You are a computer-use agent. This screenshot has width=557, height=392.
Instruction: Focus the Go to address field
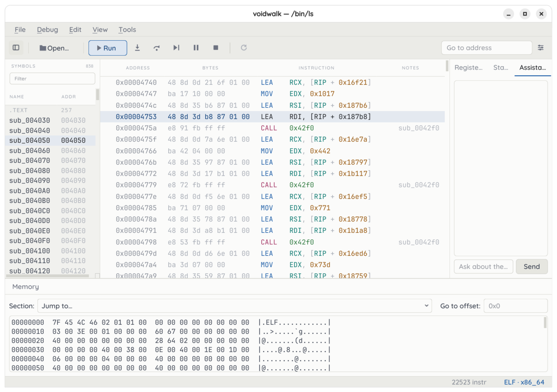coord(486,48)
